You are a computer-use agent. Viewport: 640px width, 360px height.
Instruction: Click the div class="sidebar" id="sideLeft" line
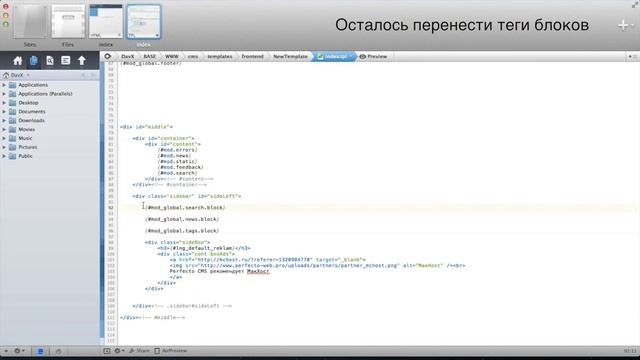[x=187, y=196]
